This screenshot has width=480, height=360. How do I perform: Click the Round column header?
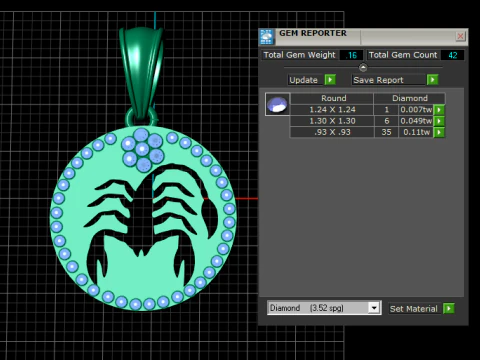[x=333, y=98]
